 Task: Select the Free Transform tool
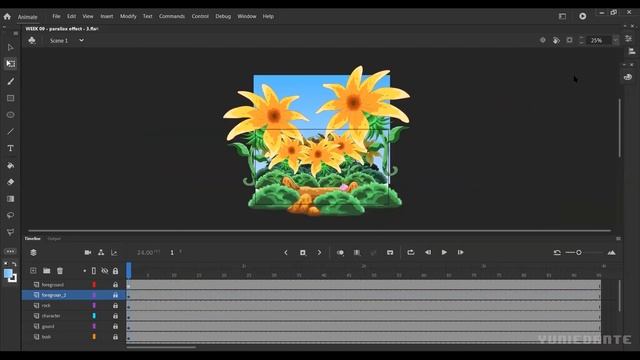point(11,64)
